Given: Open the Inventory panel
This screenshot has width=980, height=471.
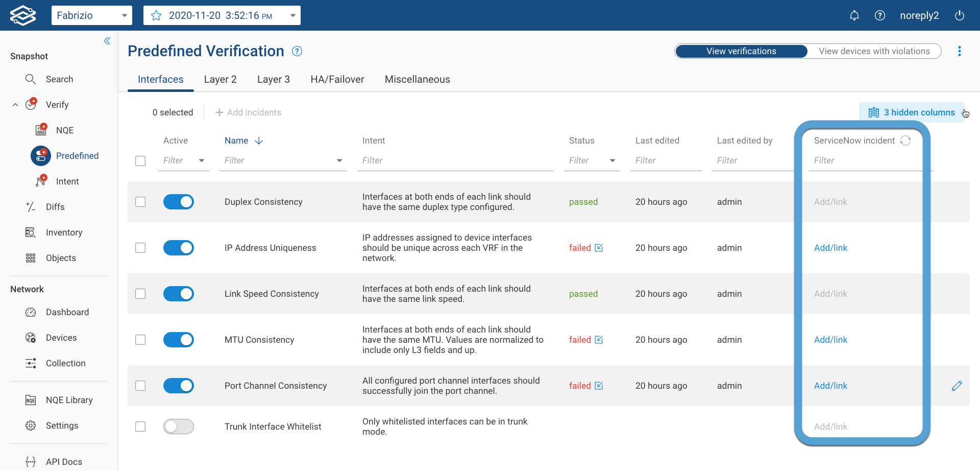Looking at the screenshot, I should [64, 232].
